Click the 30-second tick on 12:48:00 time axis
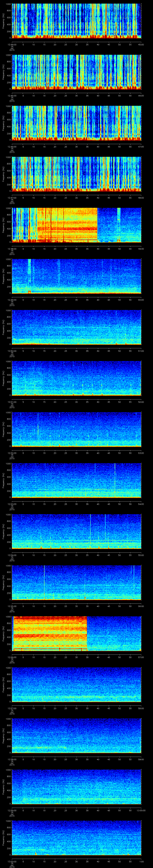 [77, 249]
